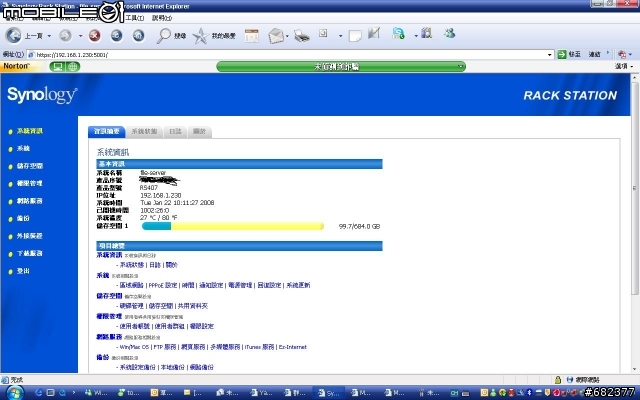Click the Norton monitor status icon

coord(58,67)
